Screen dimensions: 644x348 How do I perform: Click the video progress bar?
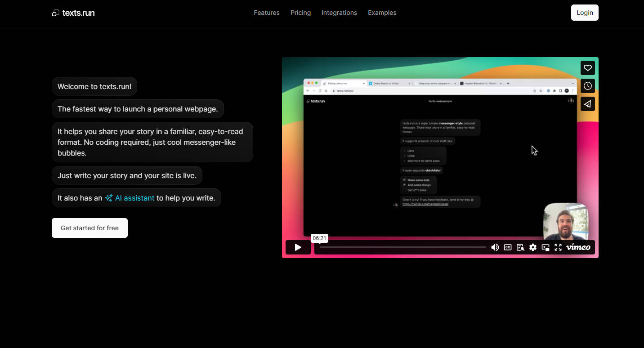[402, 247]
